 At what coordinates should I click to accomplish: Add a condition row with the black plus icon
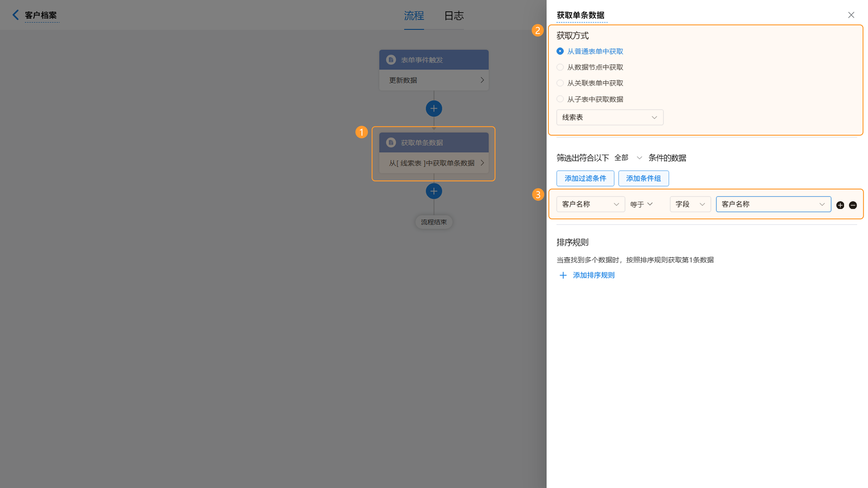click(840, 205)
